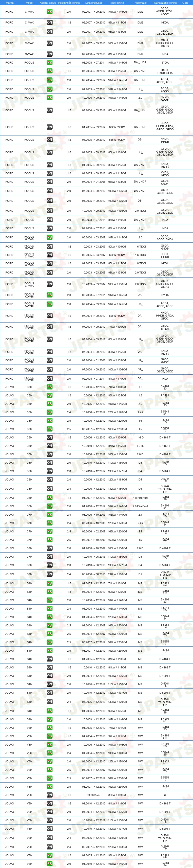Screen dimensions: 193x868
Task: Click engine code cell HXDA, HXDB, SIDA
Action: pyautogui.click(x=165, y=71)
